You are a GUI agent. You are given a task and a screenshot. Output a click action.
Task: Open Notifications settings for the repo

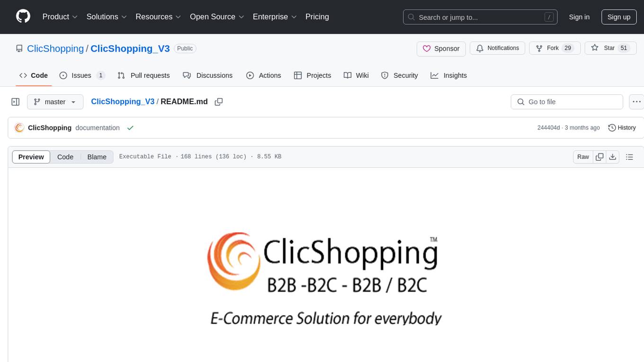498,48
